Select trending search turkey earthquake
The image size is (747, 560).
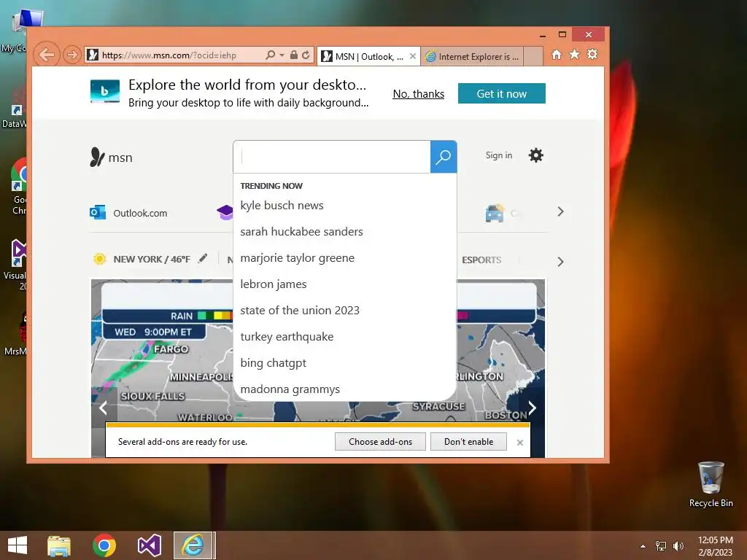pos(287,336)
